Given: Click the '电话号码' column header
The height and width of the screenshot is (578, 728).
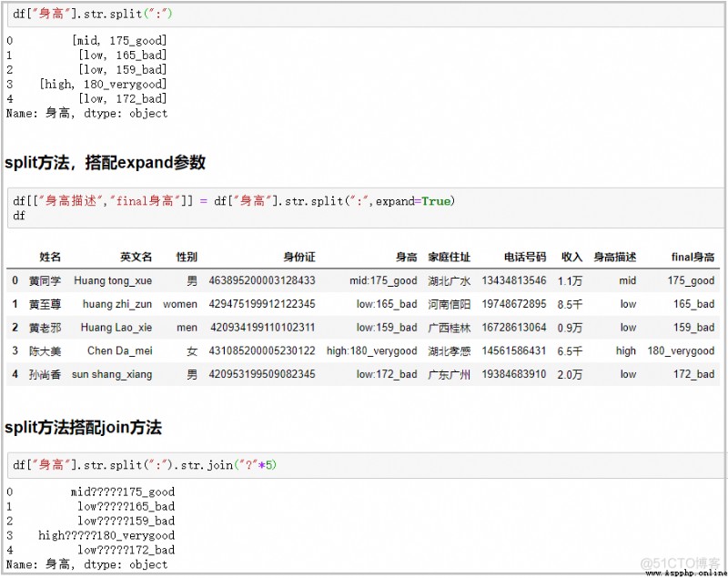Looking at the screenshot, I should point(525,257).
